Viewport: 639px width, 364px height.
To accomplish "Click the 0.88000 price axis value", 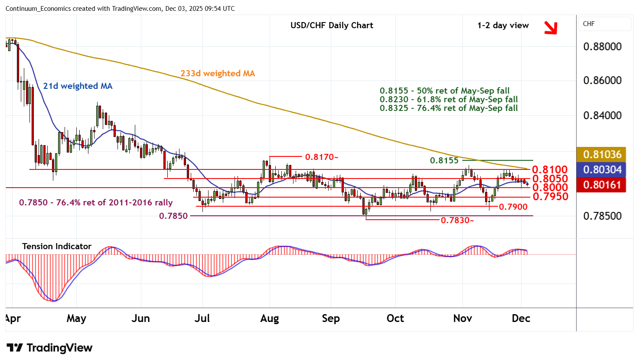I will 602,46.
